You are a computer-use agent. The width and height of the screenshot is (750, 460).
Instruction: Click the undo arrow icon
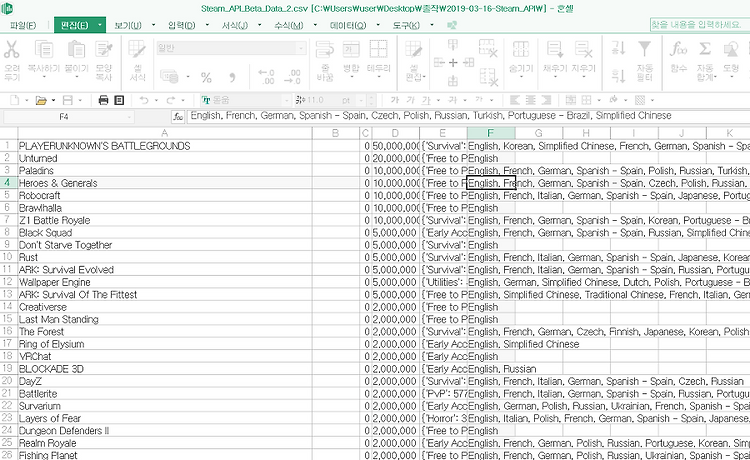[143, 100]
